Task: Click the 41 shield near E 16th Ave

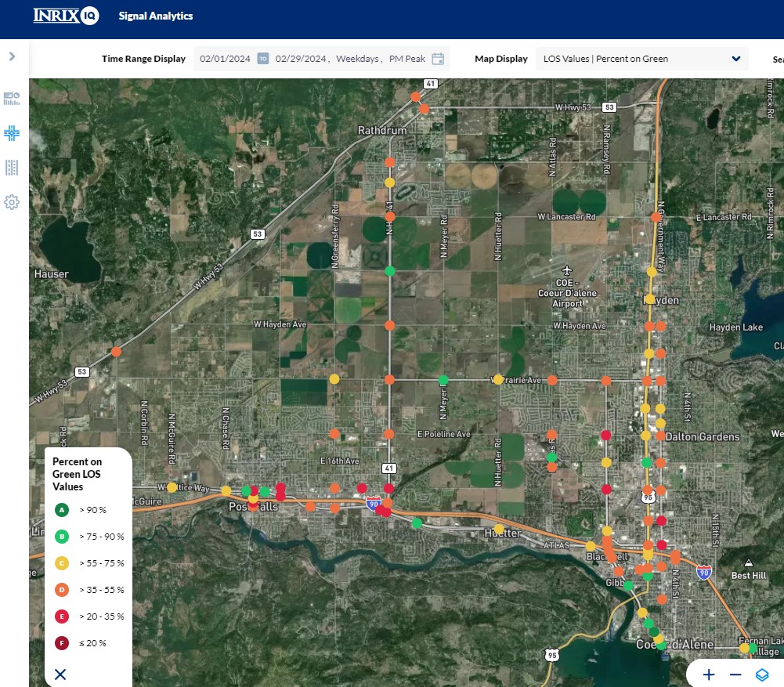Action: pyautogui.click(x=389, y=468)
